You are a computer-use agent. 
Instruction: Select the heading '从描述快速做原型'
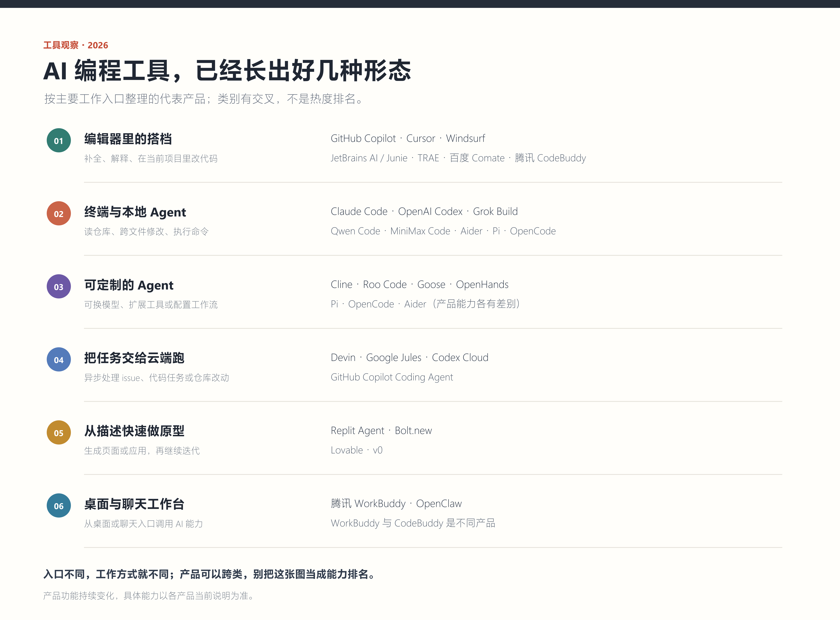point(134,431)
